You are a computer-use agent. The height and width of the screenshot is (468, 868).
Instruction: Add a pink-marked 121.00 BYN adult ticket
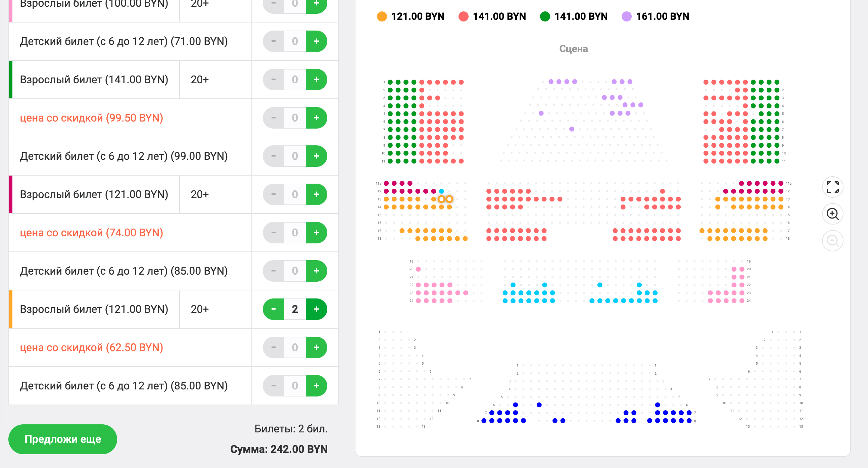[x=316, y=194]
